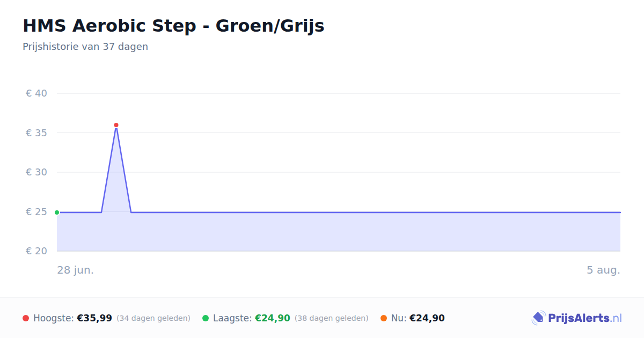The image size is (644, 338).
Task: Click the 28 jun. start date label
Action: pyautogui.click(x=76, y=270)
